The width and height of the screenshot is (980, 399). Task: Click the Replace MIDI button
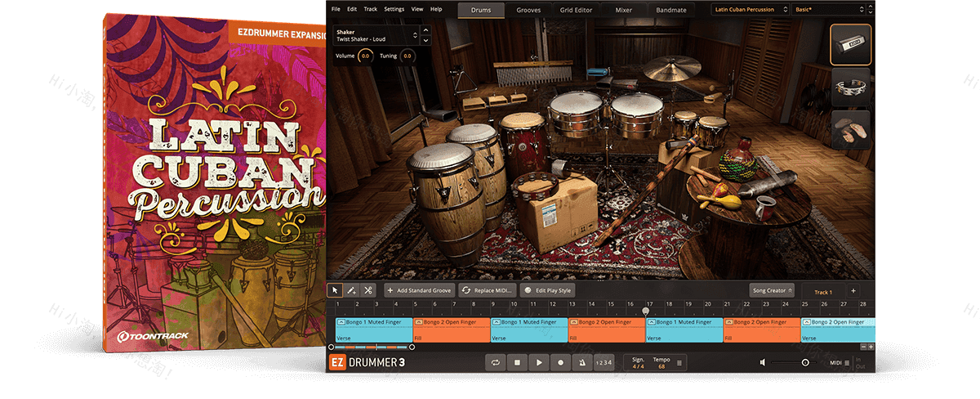(488, 290)
